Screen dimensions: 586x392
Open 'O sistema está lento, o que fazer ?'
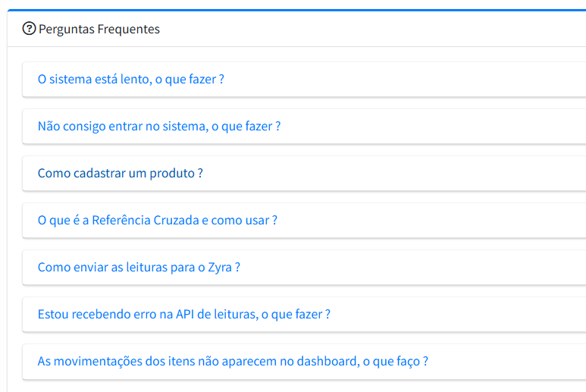[x=130, y=79]
